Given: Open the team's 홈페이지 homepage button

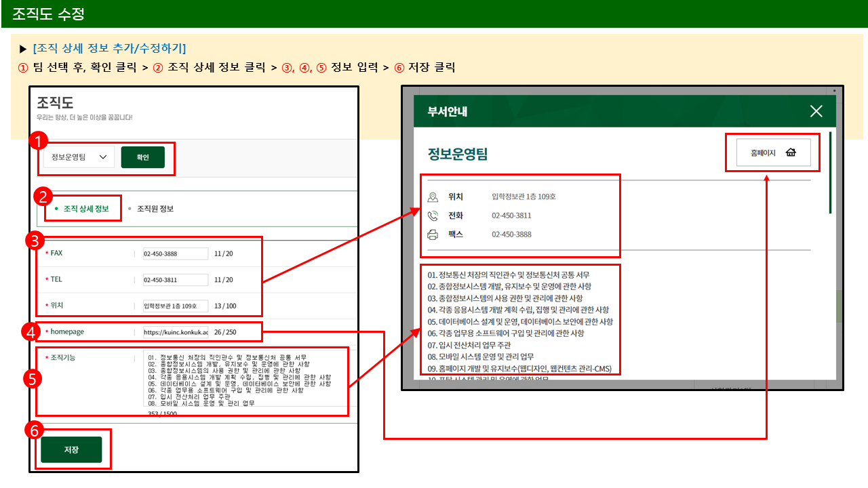Looking at the screenshot, I should [x=773, y=152].
